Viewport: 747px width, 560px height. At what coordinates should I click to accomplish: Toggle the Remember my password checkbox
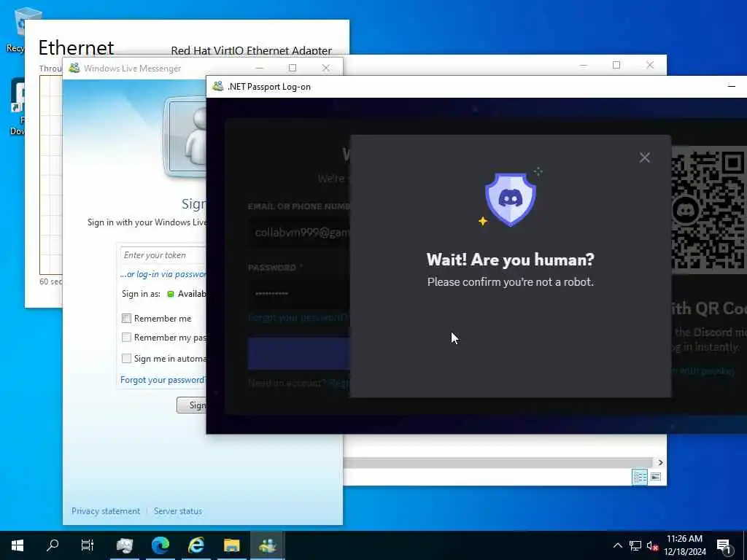126,337
